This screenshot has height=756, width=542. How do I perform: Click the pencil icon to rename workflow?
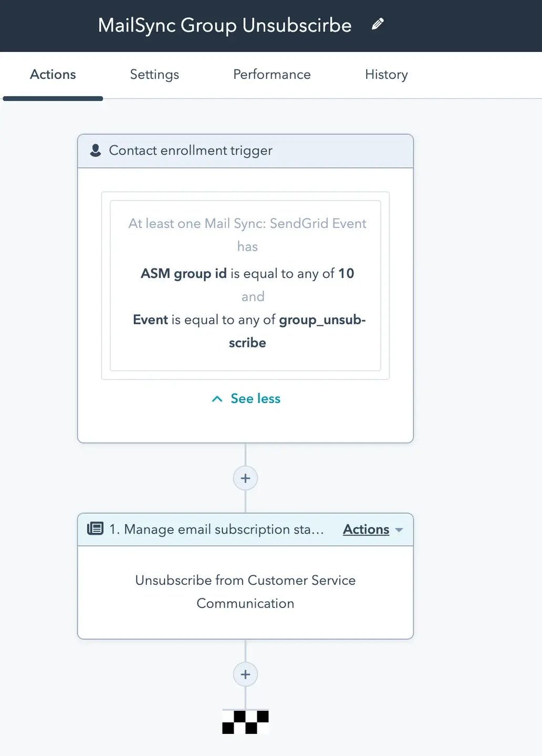(x=378, y=24)
